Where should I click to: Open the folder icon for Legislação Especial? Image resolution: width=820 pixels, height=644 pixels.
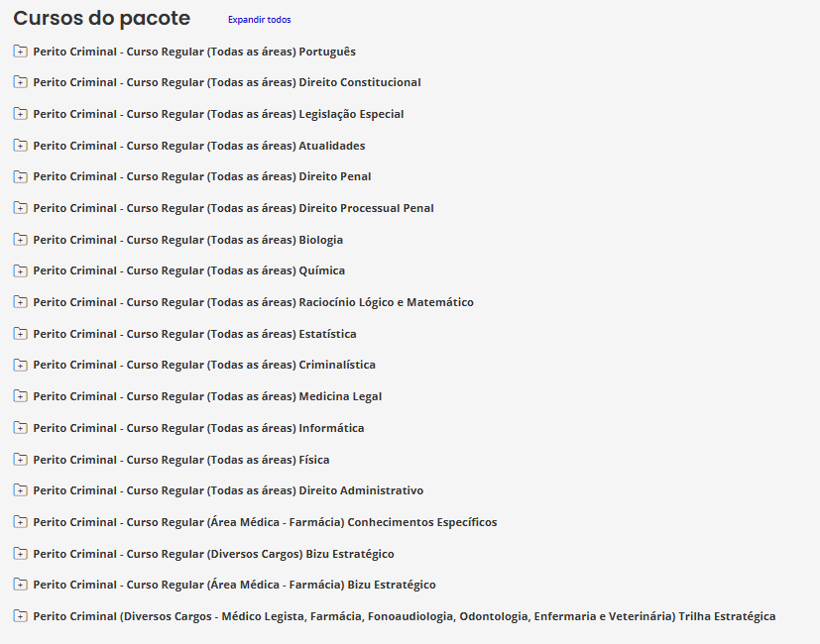point(20,114)
